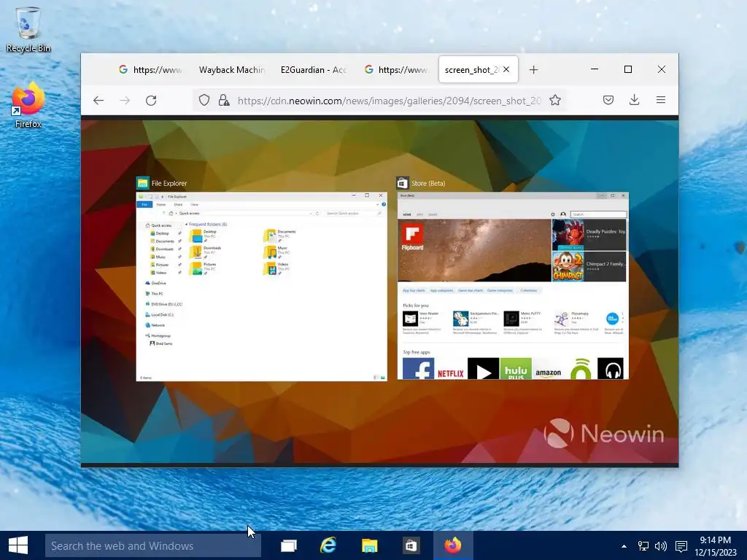Click the Search the web and Windows box
Image resolution: width=747 pixels, height=560 pixels.
[x=153, y=545]
